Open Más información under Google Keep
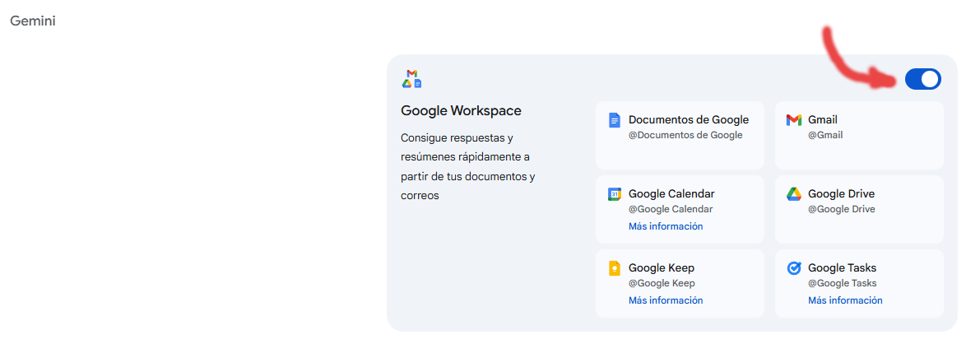 tap(666, 300)
